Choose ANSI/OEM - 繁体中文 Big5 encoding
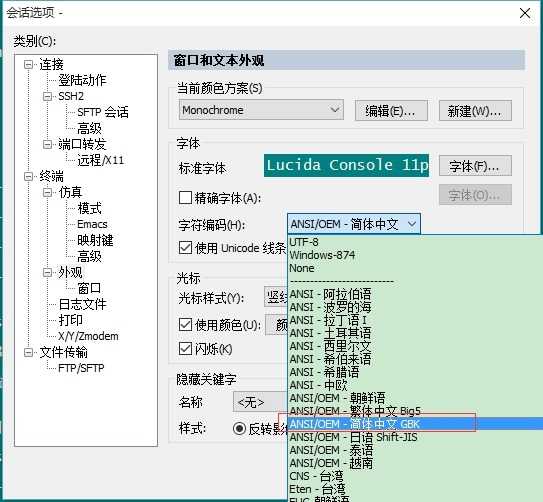543x502 pixels. click(x=415, y=411)
